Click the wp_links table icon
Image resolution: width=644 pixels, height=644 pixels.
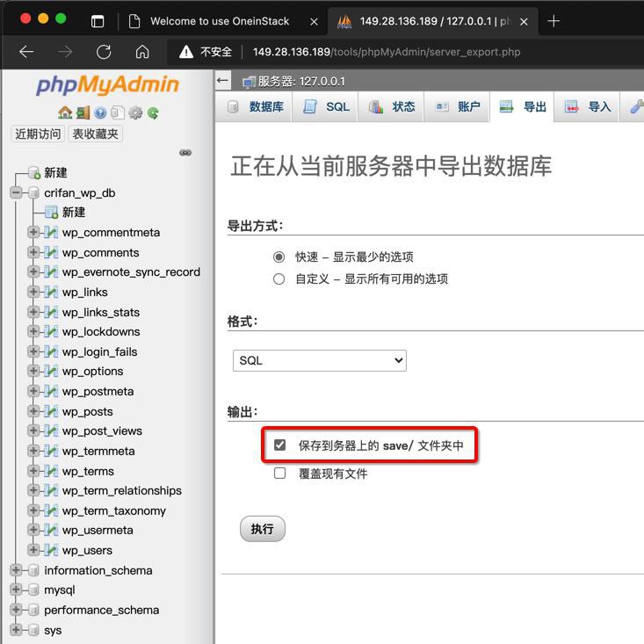coord(51,292)
